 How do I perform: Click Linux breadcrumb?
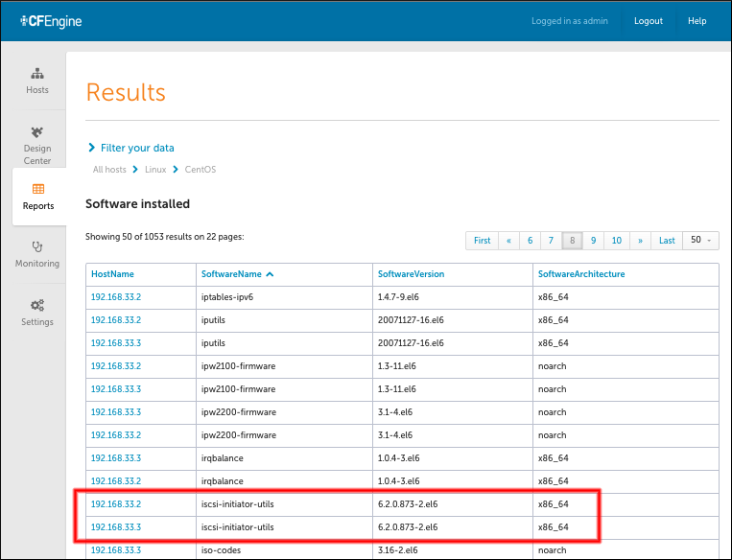[155, 170]
